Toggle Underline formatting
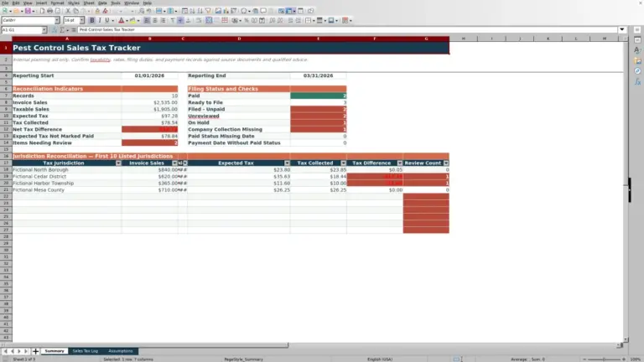This screenshot has height=362, width=644. [107, 20]
